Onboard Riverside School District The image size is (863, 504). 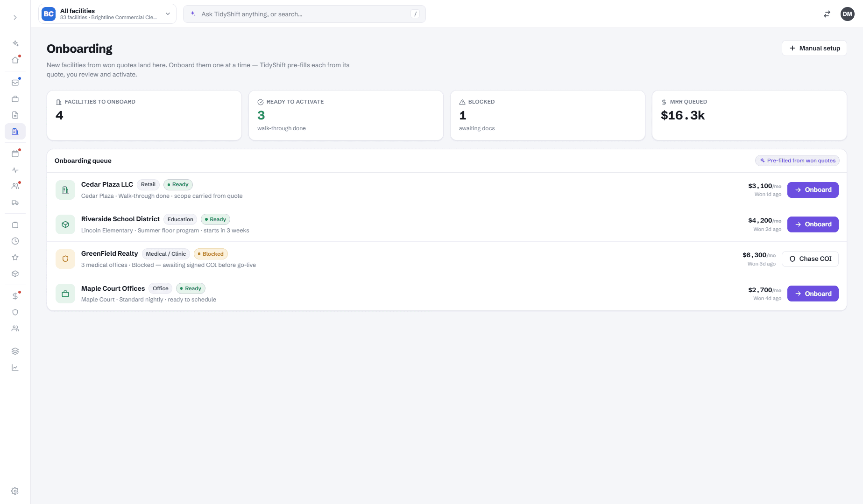pos(813,224)
